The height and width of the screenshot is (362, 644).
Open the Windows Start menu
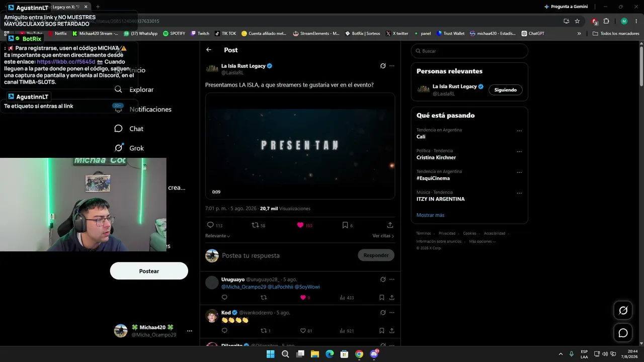tap(270, 354)
